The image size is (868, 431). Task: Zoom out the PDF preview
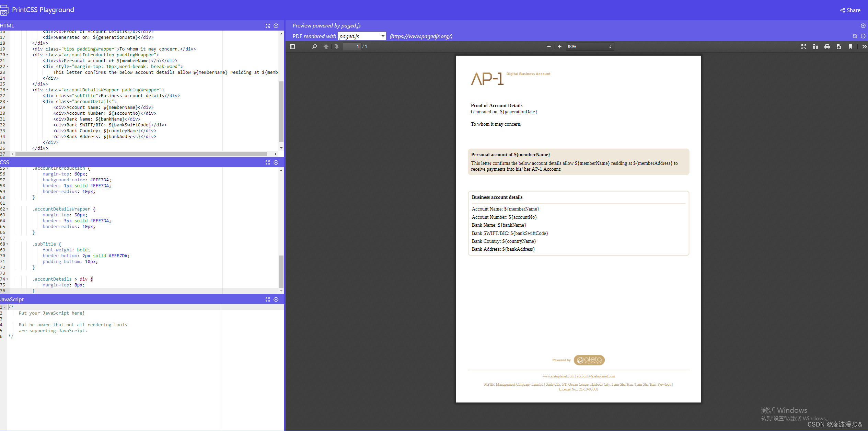tap(548, 46)
